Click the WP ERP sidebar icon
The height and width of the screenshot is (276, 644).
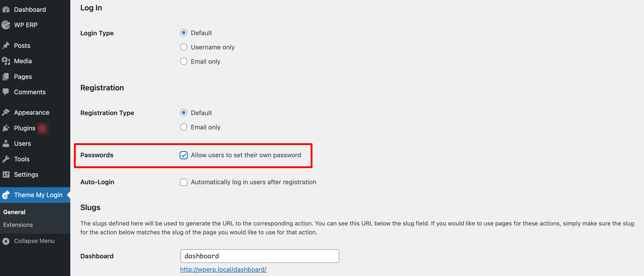[x=6, y=25]
